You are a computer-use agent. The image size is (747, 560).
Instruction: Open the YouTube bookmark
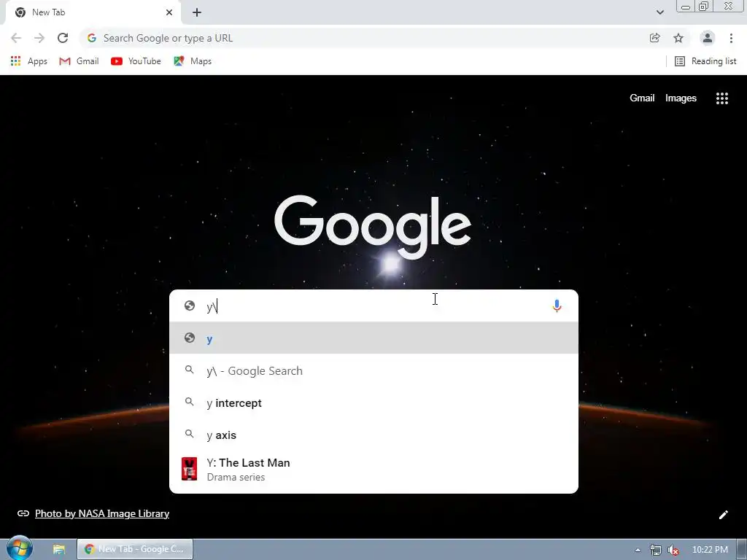[x=136, y=61]
